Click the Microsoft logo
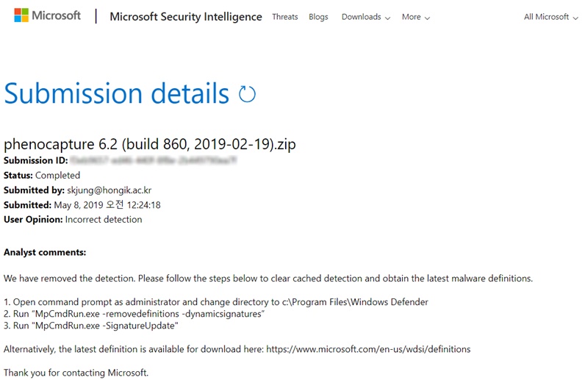588x380 pixels. tap(47, 15)
